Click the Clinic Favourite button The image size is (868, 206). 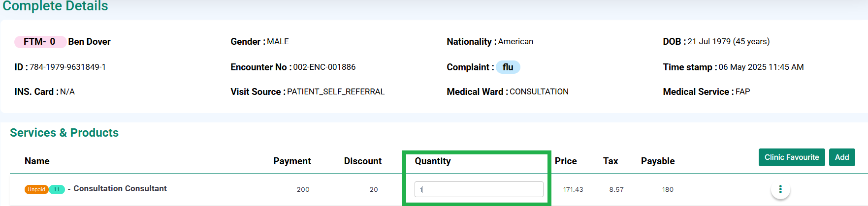792,157
